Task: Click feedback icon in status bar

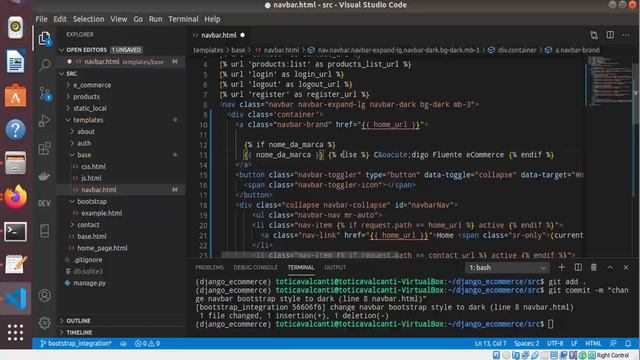Action: point(613,344)
